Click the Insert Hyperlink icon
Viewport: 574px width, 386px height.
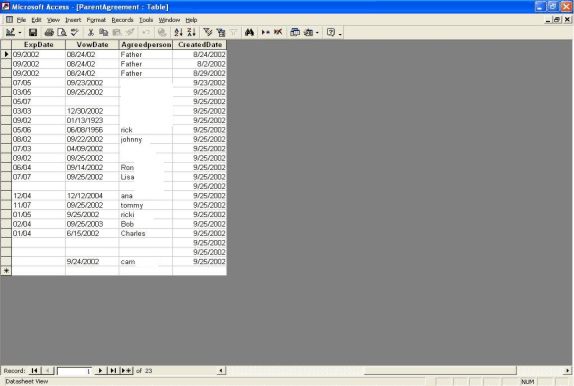[162, 33]
